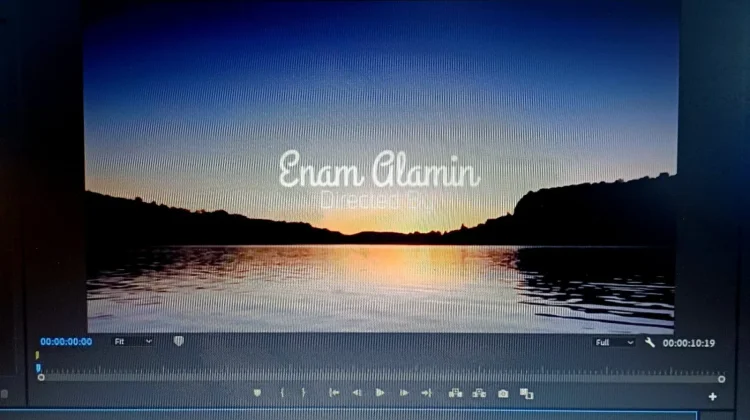Step forward one frame
Image resolution: width=750 pixels, height=420 pixels.
pyautogui.click(x=404, y=393)
